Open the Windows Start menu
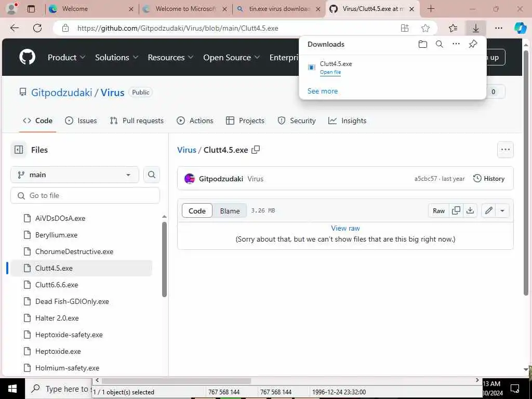Image resolution: width=532 pixels, height=399 pixels. (x=12, y=389)
